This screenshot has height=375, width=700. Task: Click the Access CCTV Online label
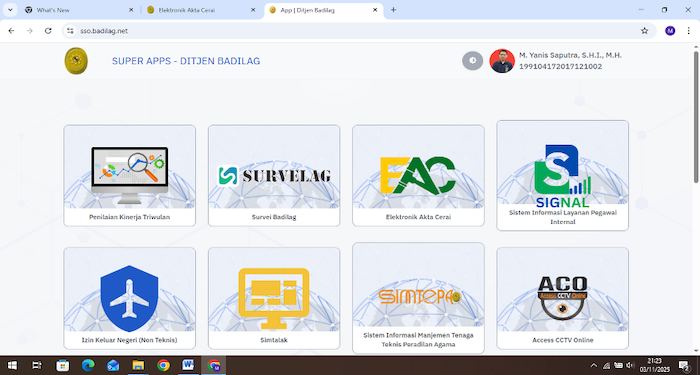point(562,340)
